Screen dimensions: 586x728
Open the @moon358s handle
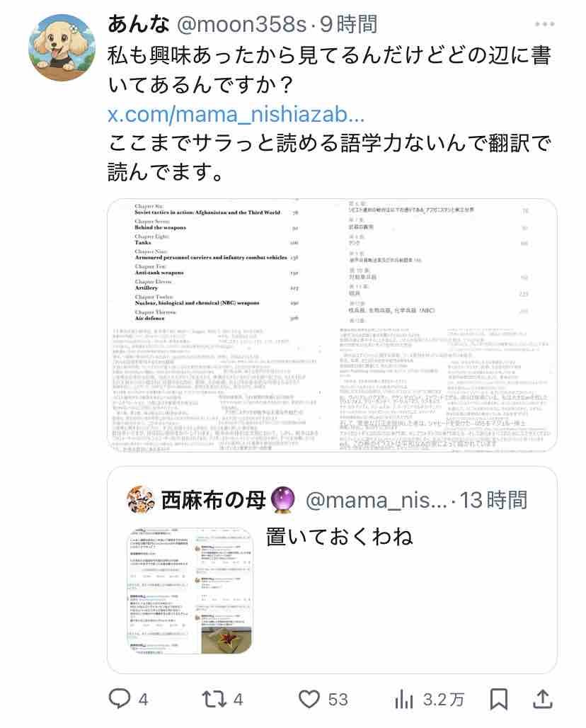pos(241,25)
